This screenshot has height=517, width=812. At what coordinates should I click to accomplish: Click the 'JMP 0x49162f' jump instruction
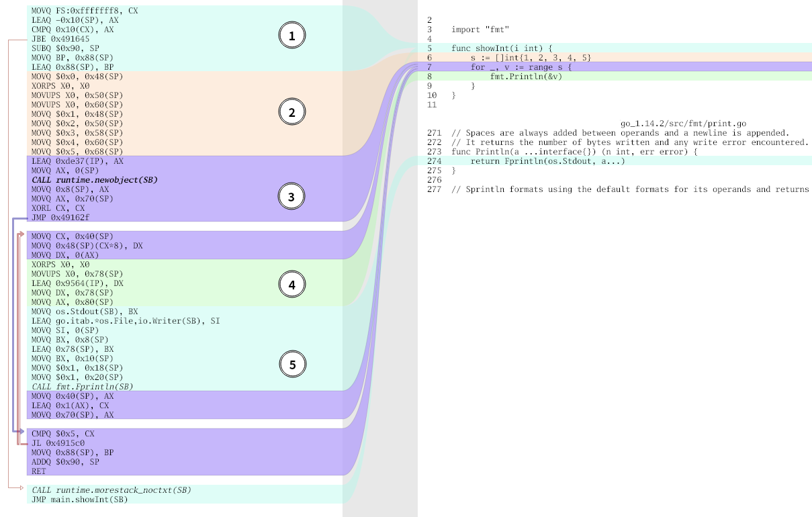60,218
